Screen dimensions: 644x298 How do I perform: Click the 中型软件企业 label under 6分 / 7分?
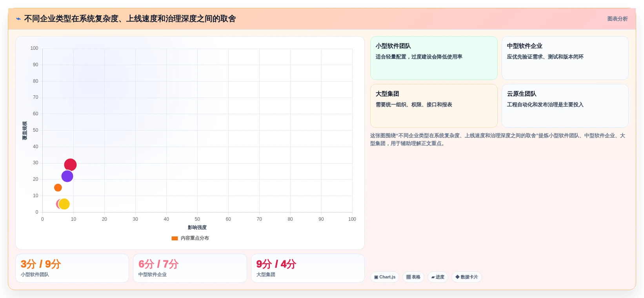(153, 275)
